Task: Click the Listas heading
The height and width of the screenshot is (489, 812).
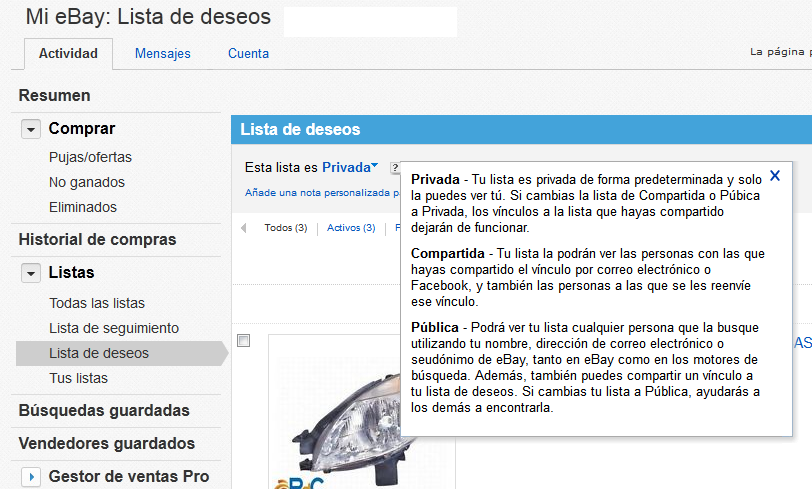Action: click(x=71, y=272)
